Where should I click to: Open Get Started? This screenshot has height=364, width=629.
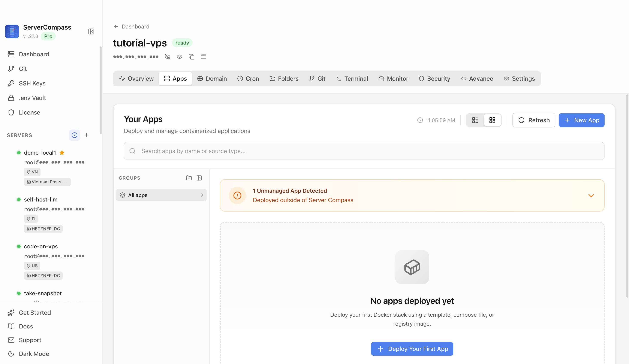[x=29, y=313]
